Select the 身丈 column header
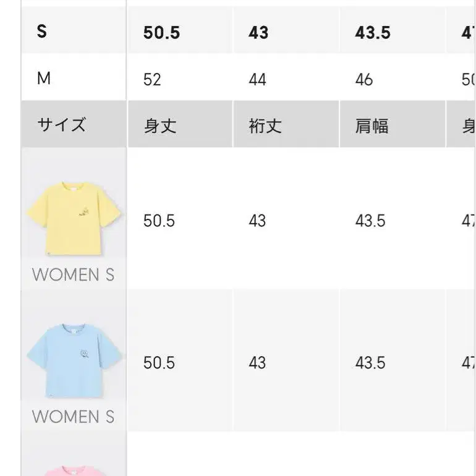This screenshot has height=476, width=476. click(x=160, y=126)
